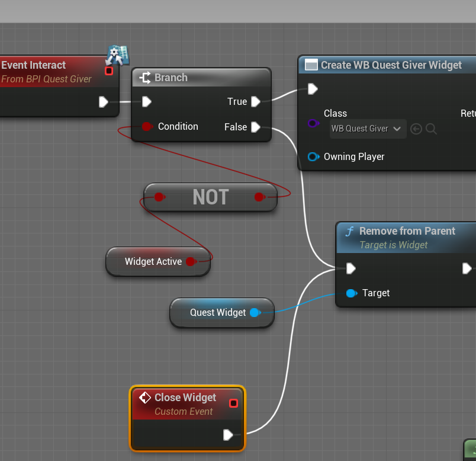This screenshot has width=476, height=461.
Task: Click the Target is Widget subtitle
Action: pos(394,245)
